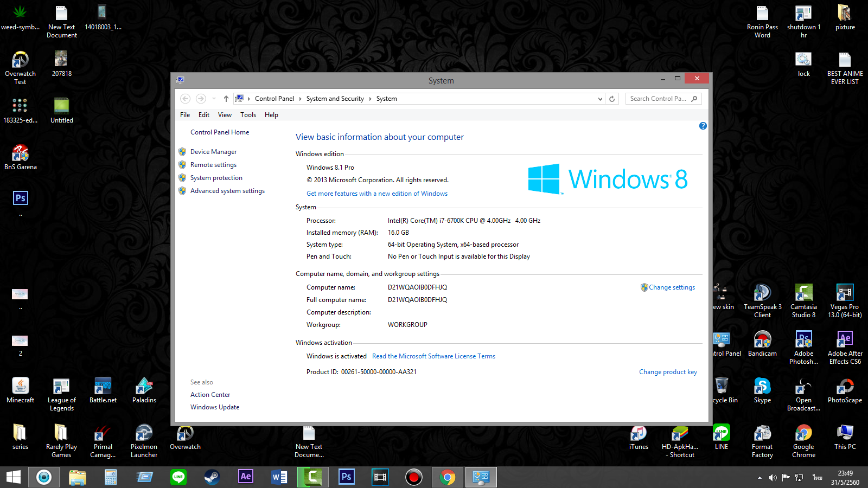
Task: Select Vegas Pro 13.0 desktop icon
Action: [x=845, y=301]
